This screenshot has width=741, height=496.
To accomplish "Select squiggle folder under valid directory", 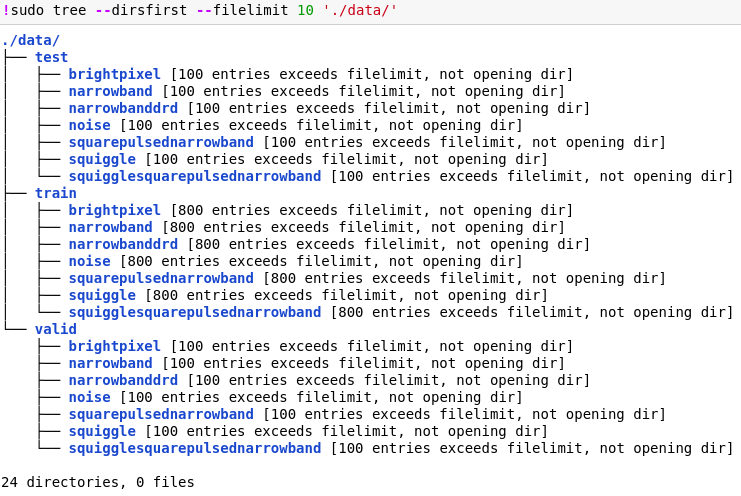I will pos(102,431).
